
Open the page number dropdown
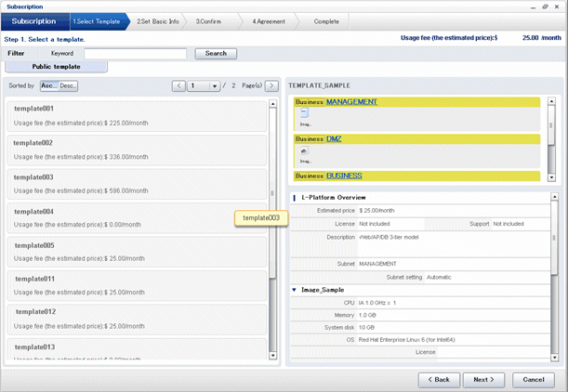tap(215, 85)
